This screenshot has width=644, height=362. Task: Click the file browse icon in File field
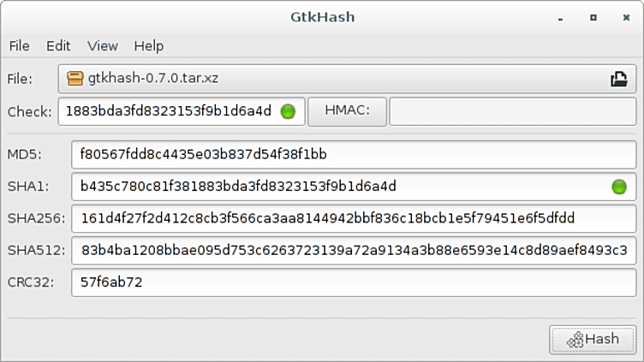tap(618, 79)
